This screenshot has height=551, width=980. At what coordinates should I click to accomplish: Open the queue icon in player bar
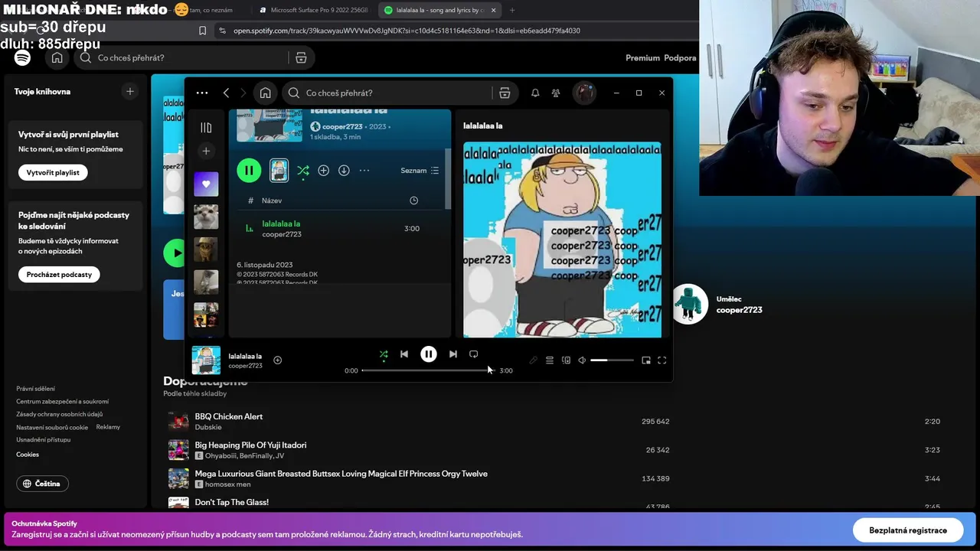click(549, 360)
